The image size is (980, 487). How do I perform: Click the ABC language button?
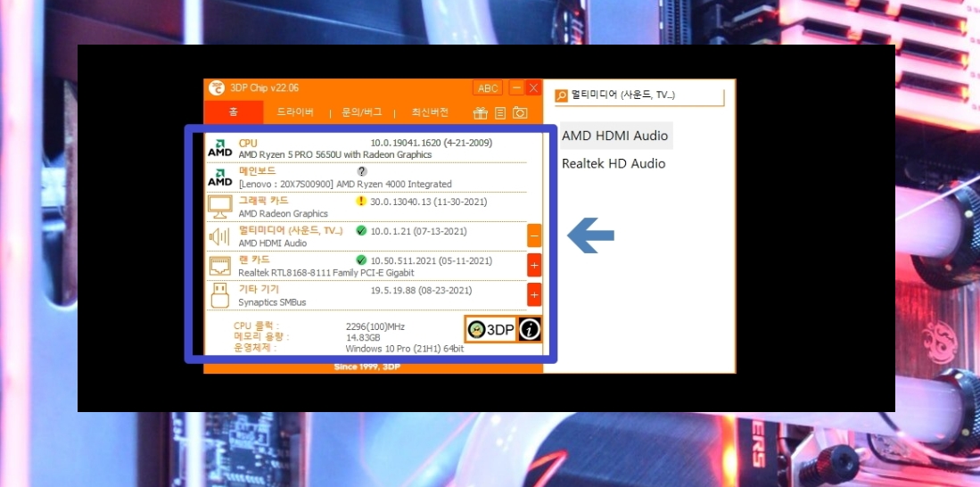point(488,88)
